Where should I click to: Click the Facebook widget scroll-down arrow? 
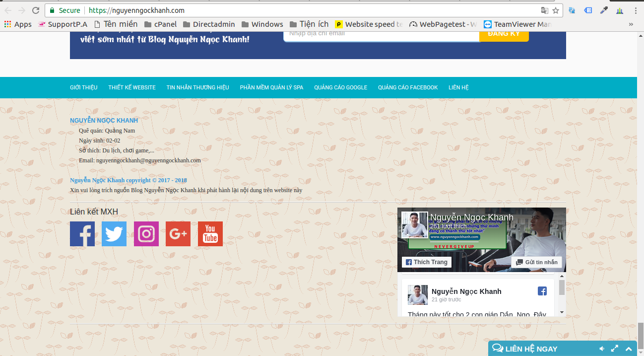[562, 312]
